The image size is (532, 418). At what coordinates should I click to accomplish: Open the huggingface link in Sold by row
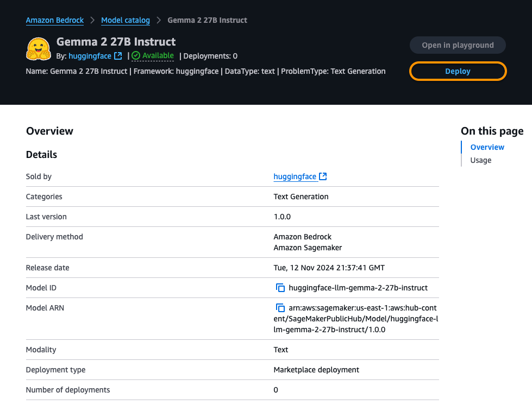point(295,176)
